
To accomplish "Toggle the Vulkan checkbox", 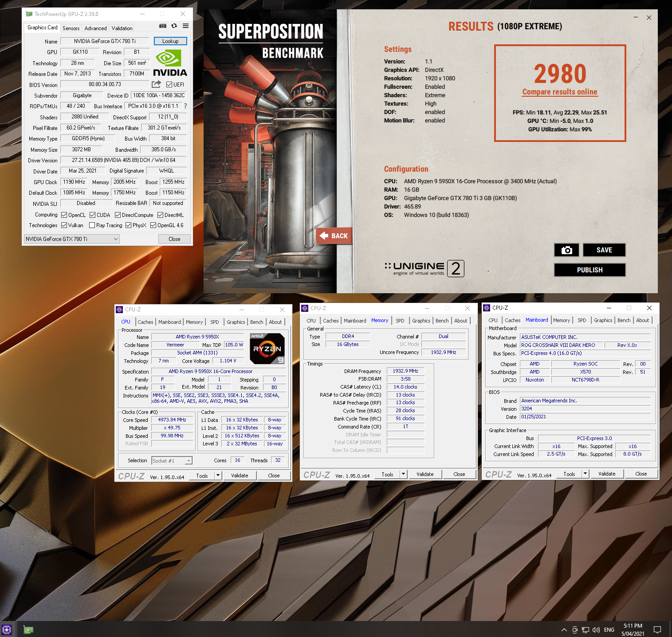I will (64, 225).
